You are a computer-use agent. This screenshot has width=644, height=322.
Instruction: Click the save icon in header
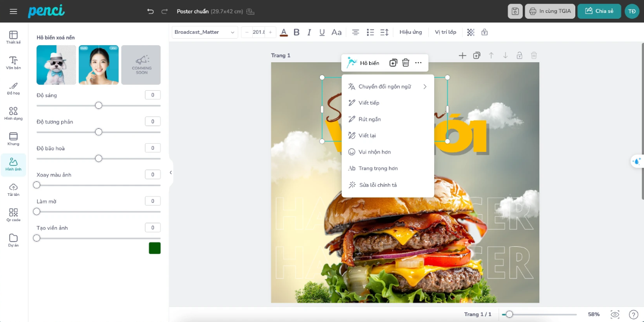[515, 11]
